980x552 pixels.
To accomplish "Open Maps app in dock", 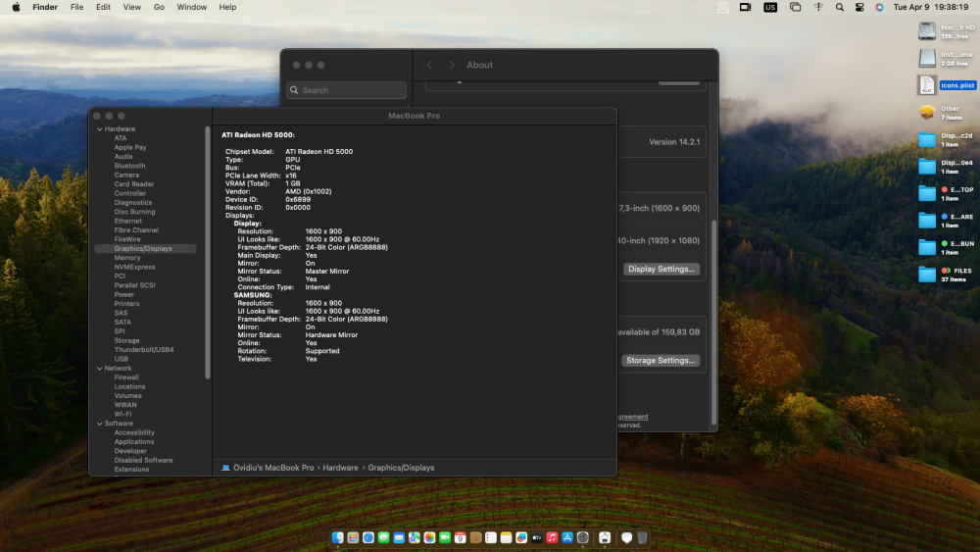I will tap(415, 537).
